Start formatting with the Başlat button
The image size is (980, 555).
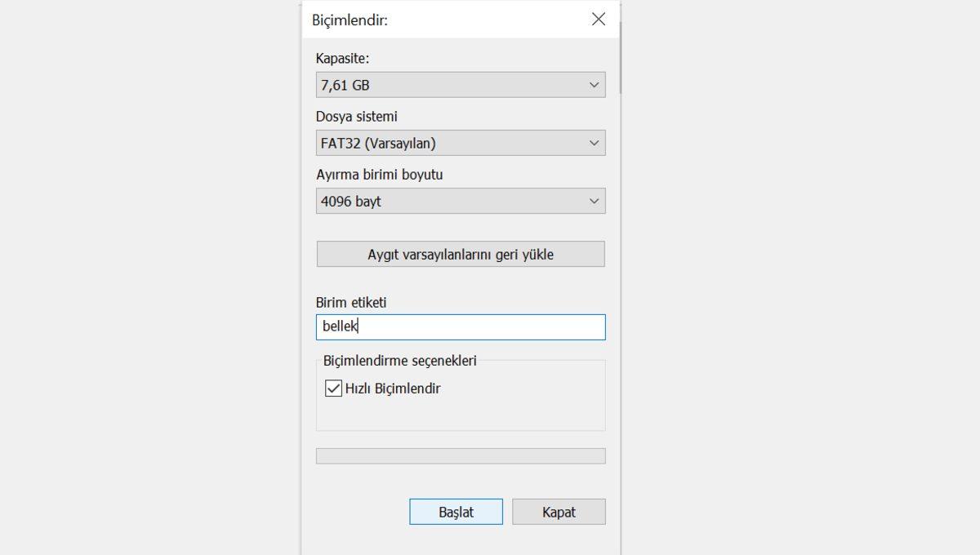[x=456, y=512]
